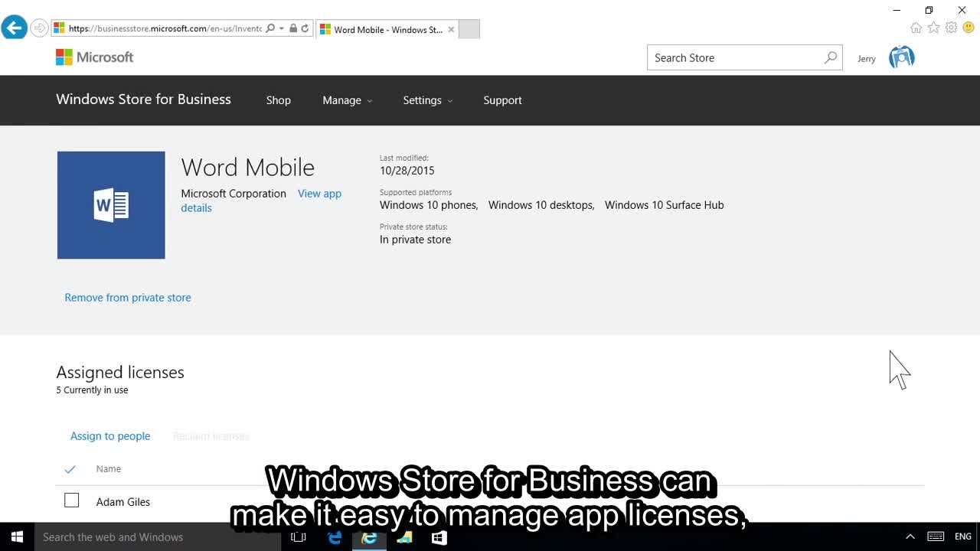Expand the Manage dropdown menu
This screenshot has width=980, height=551.
coord(348,100)
